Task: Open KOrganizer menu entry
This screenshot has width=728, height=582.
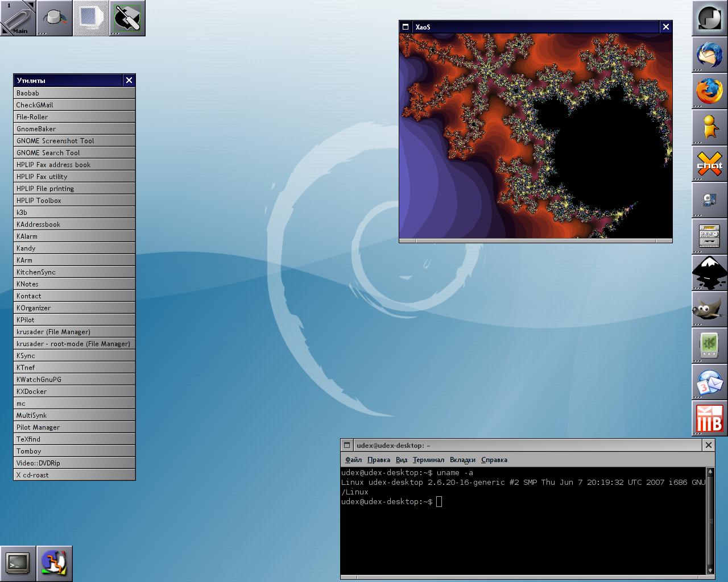Action: click(x=75, y=307)
